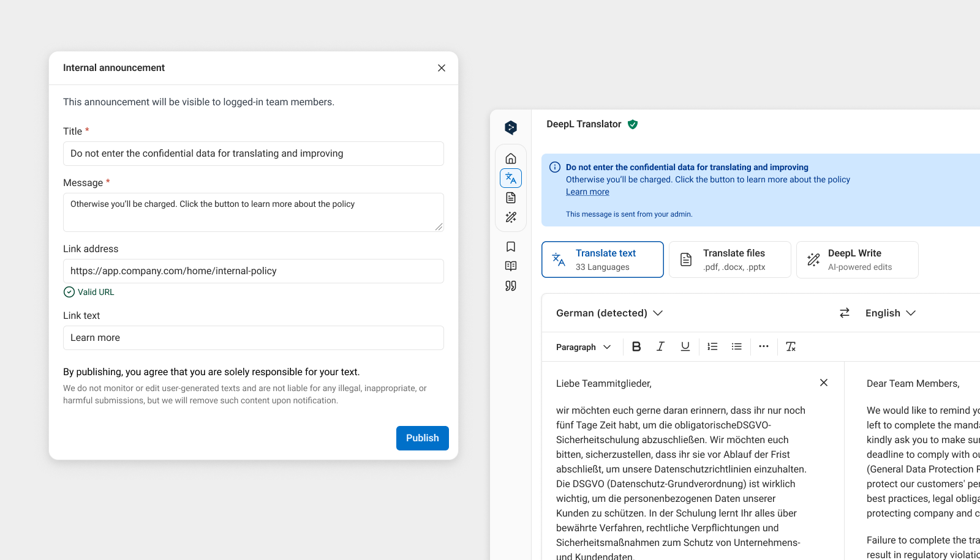Click into the Link address field
The height and width of the screenshot is (560, 980).
pos(254,271)
